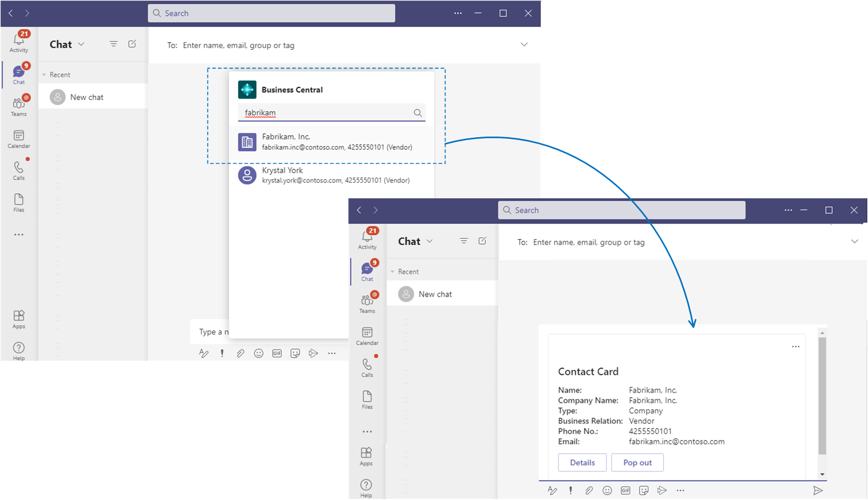Open emoji picker in front window toolbar
The height and width of the screenshot is (500, 868).
point(607,490)
